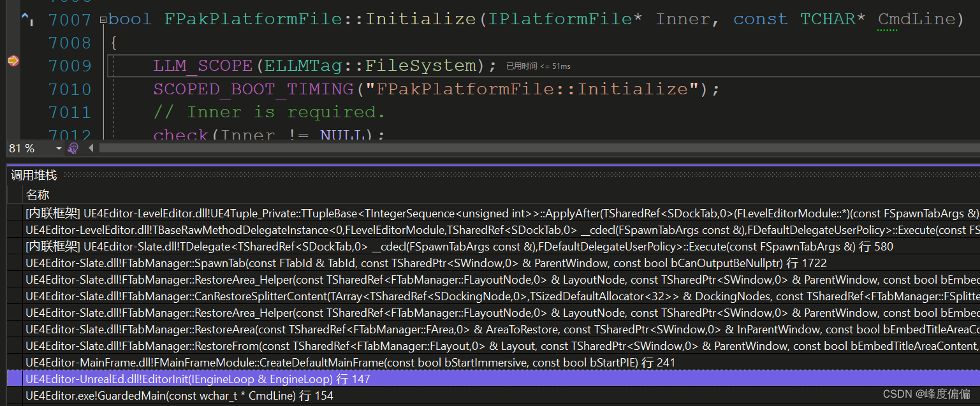
Task: Open the IntelliCode suggestions icon beside the zoom box
Action: tap(73, 149)
